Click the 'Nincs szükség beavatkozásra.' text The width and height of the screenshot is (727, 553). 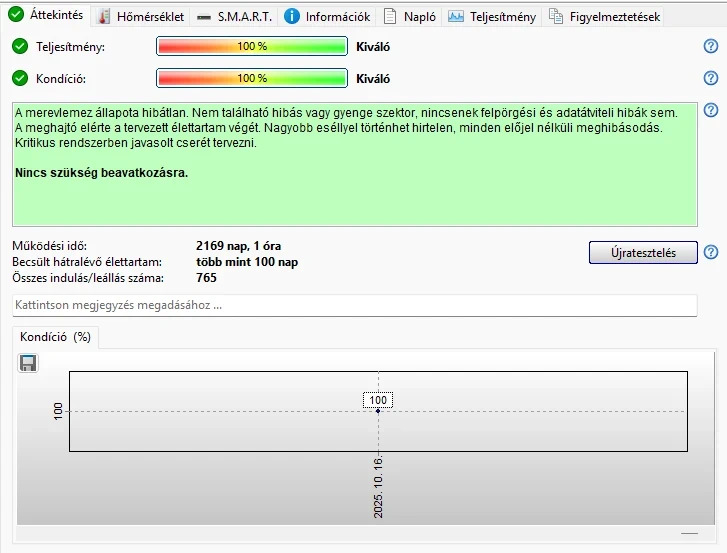(x=102, y=173)
